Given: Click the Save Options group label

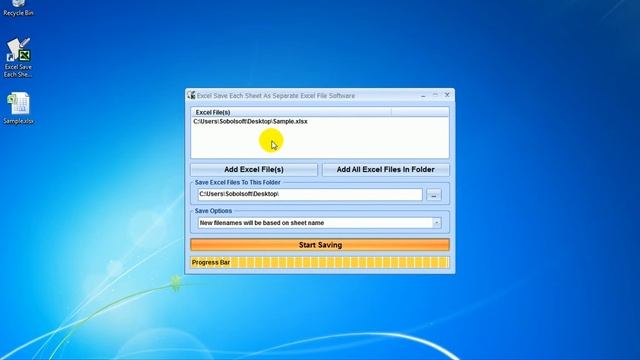Looking at the screenshot, I should 213,211.
